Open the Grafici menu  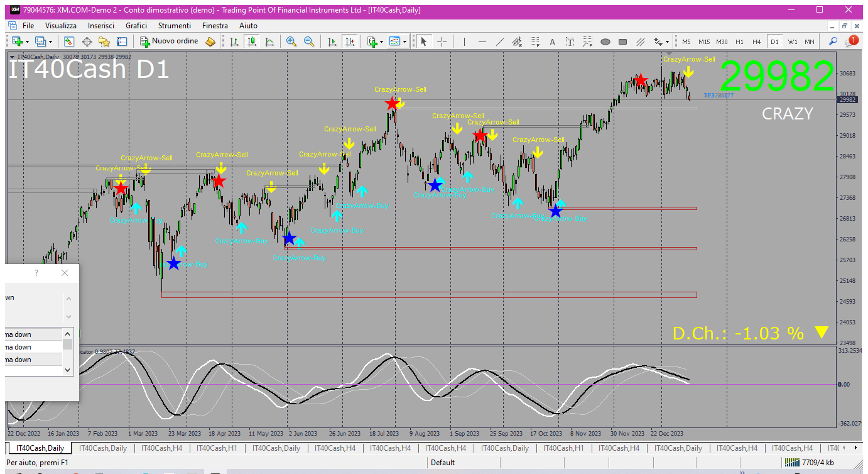pyautogui.click(x=136, y=26)
